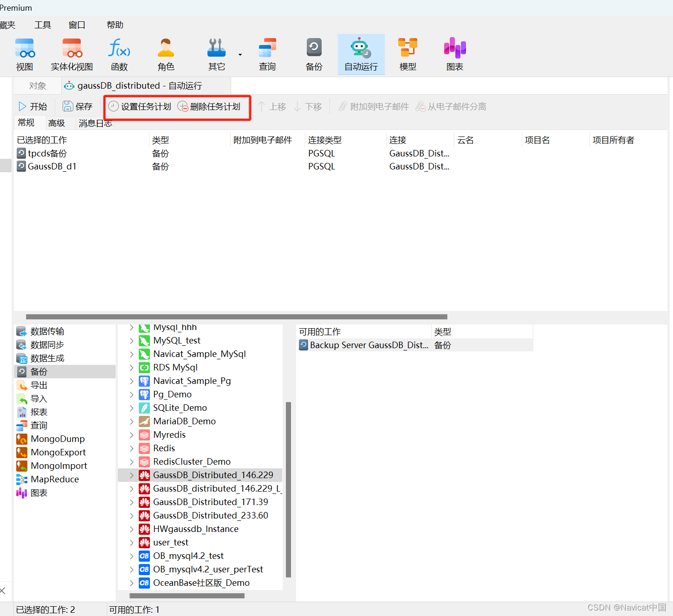The height and width of the screenshot is (616, 673).
Task: Expand the MySQL_test connection
Action: 131,341
